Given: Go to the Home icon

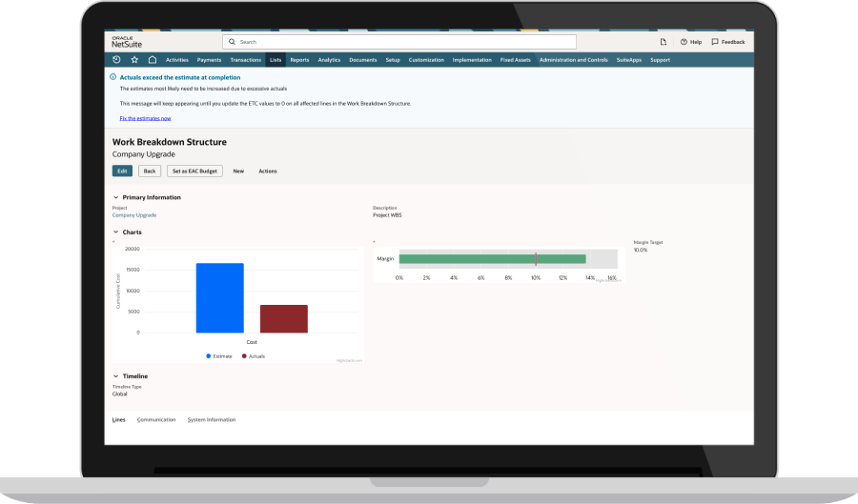Looking at the screenshot, I should point(152,60).
